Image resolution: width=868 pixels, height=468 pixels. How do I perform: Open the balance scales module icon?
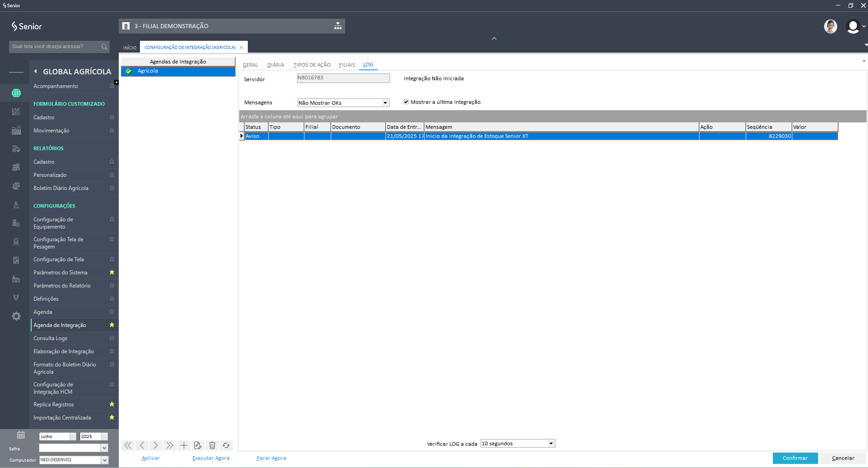(16, 186)
